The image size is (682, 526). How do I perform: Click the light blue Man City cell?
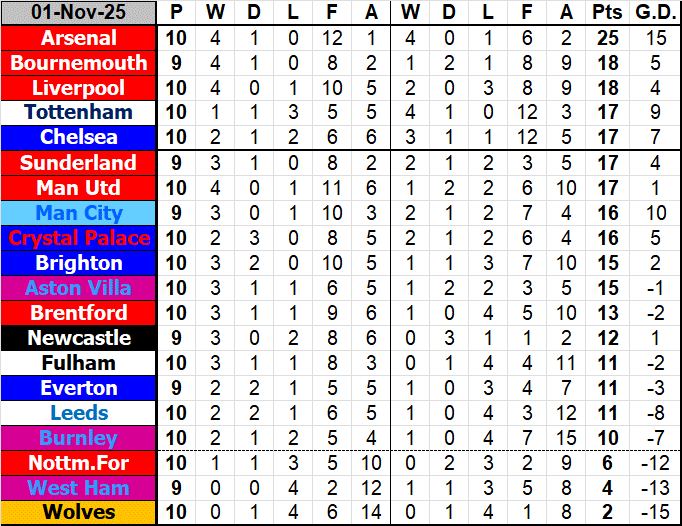pos(79,213)
